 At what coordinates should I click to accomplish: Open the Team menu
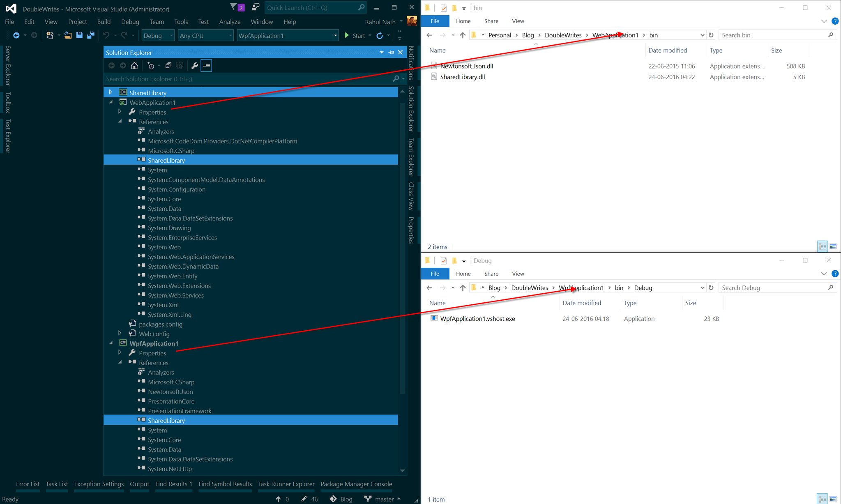click(157, 22)
